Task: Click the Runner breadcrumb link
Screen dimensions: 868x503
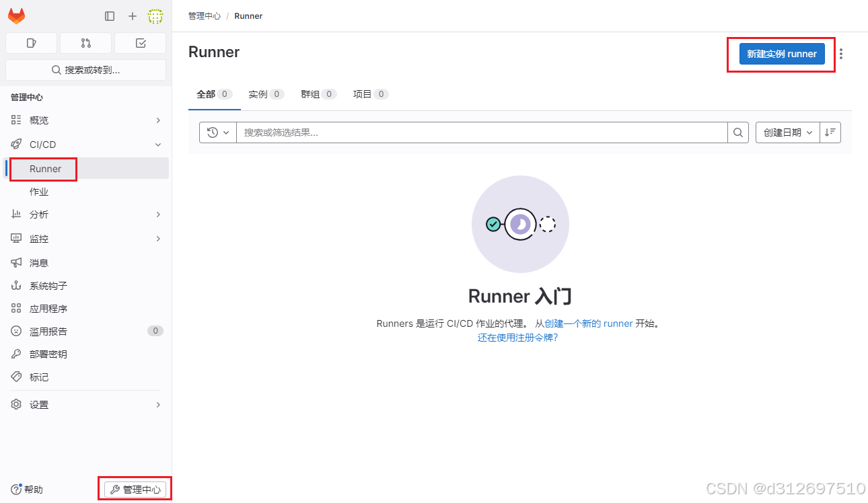Action: [248, 16]
